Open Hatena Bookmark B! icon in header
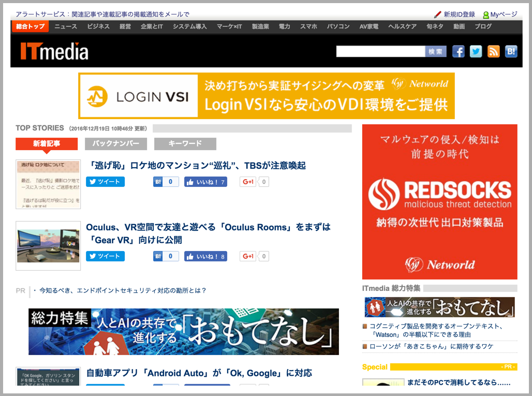 click(511, 51)
